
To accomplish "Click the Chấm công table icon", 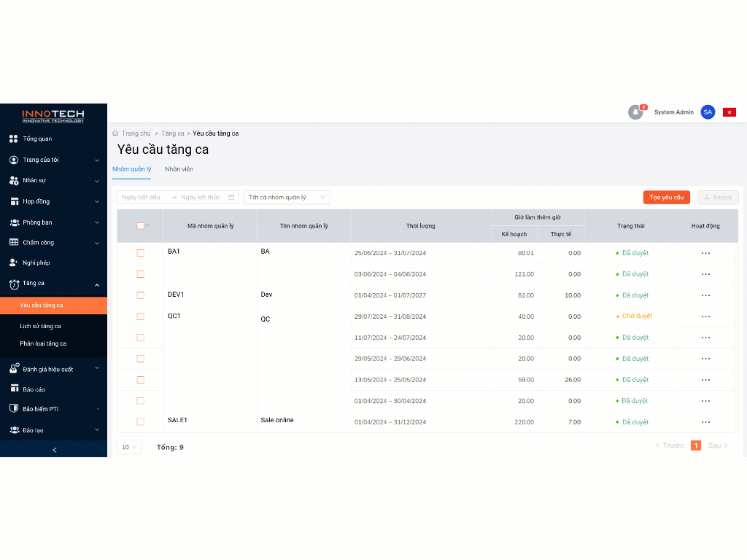I will 13,242.
